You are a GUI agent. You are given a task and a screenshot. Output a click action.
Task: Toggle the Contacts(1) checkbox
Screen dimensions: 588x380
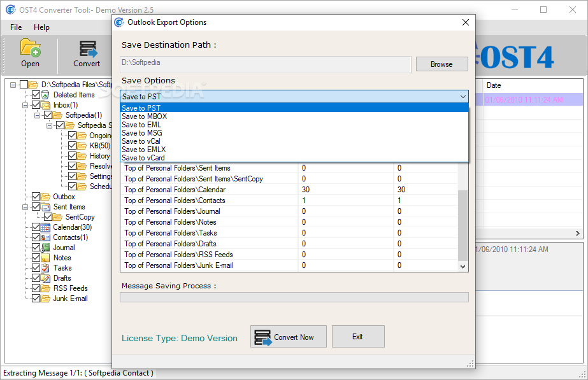pos(36,237)
